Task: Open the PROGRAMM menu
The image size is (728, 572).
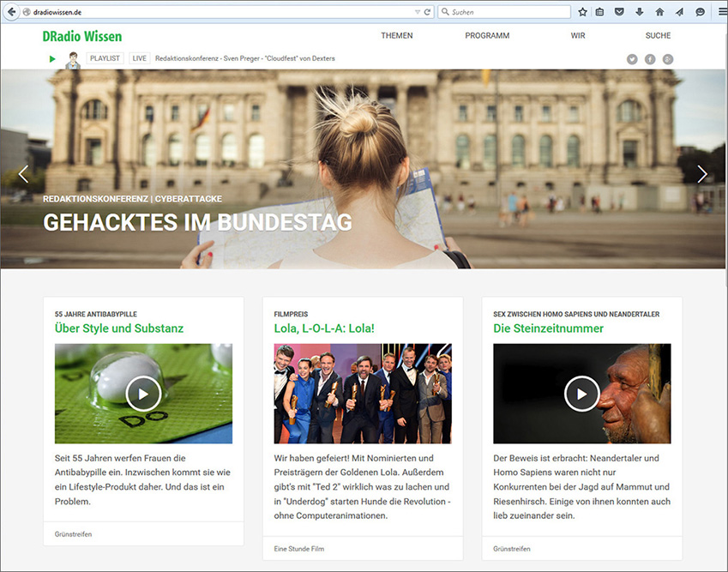Action: (x=487, y=36)
